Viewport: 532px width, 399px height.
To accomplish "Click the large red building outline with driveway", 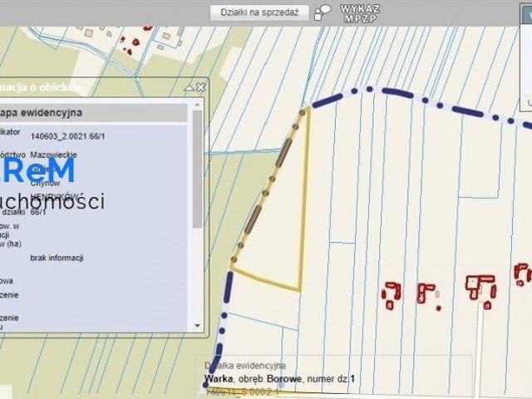I will click(480, 288).
